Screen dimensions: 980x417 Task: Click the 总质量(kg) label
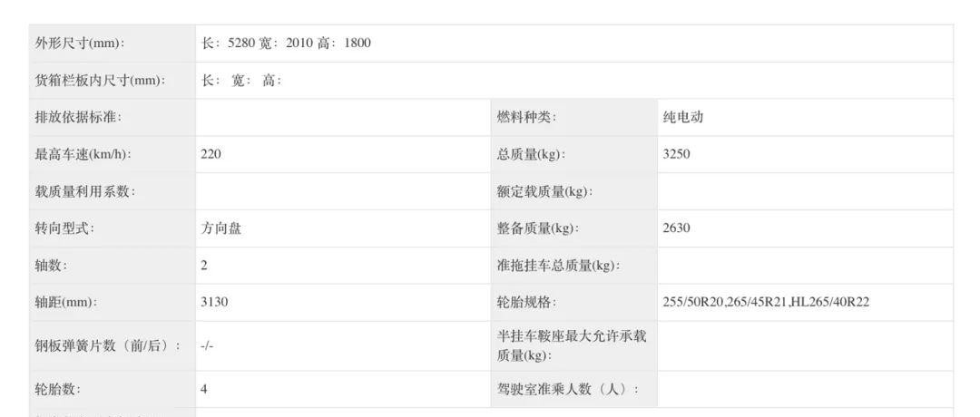pyautogui.click(x=531, y=154)
